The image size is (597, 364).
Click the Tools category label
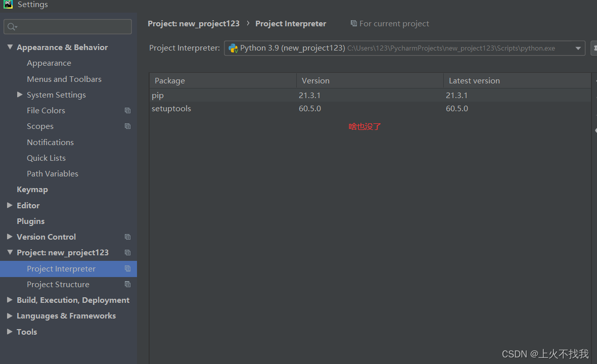pos(27,332)
